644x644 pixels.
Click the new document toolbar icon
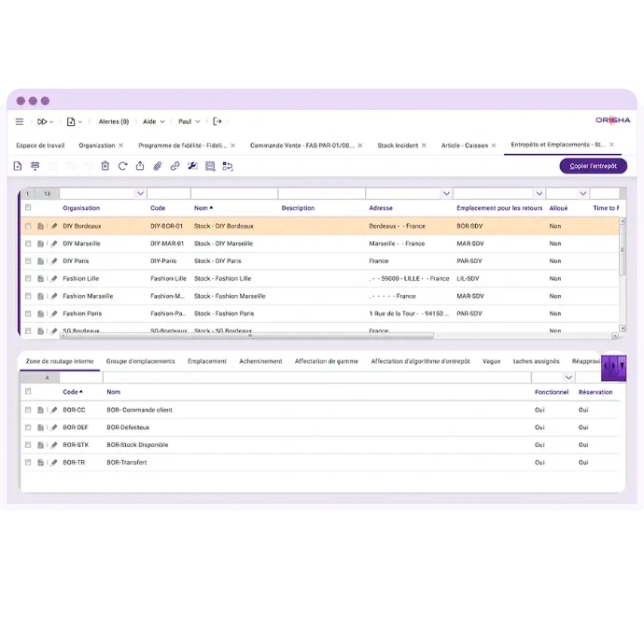18,166
